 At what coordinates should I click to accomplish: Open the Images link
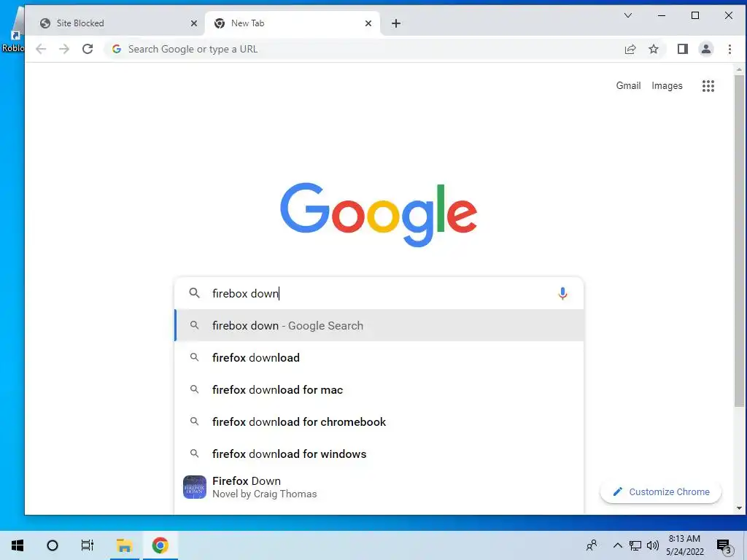coord(667,86)
